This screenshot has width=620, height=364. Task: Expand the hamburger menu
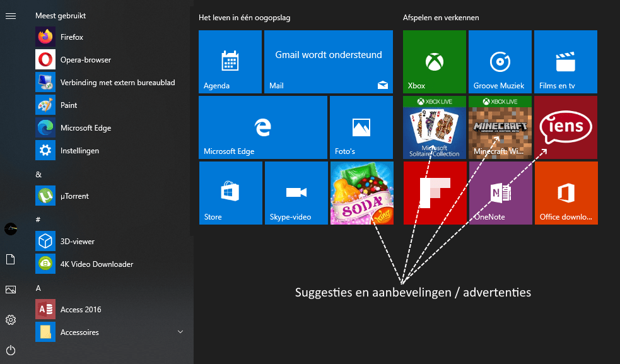(10, 16)
